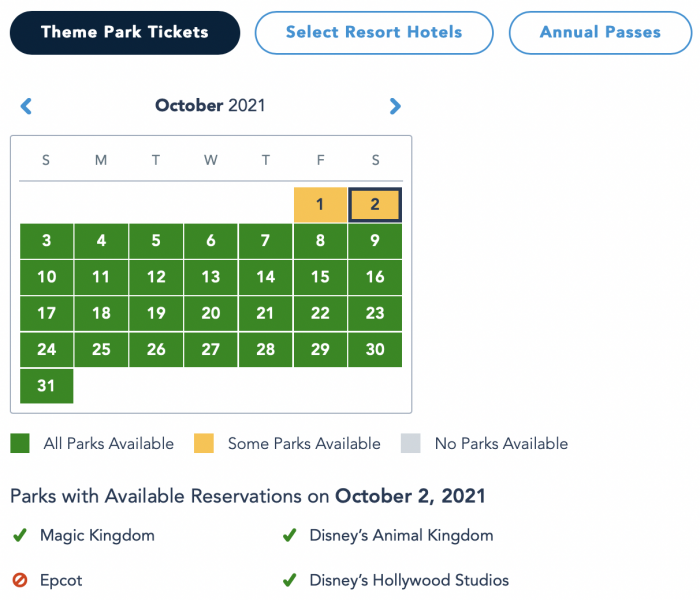Open the Theme Park Tickets tab
The width and height of the screenshot is (700, 600).
click(125, 32)
